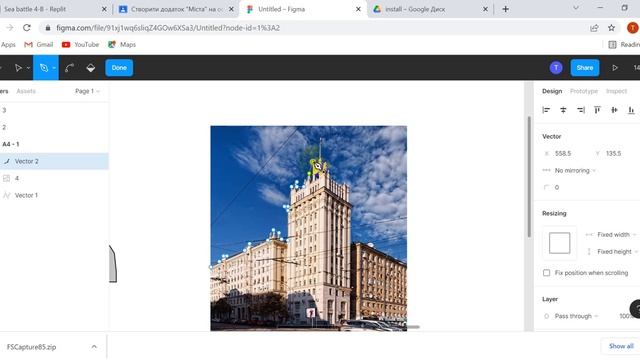Screen dimensions: 640x360
Task: Click the Align top icon
Action: coord(597,110)
